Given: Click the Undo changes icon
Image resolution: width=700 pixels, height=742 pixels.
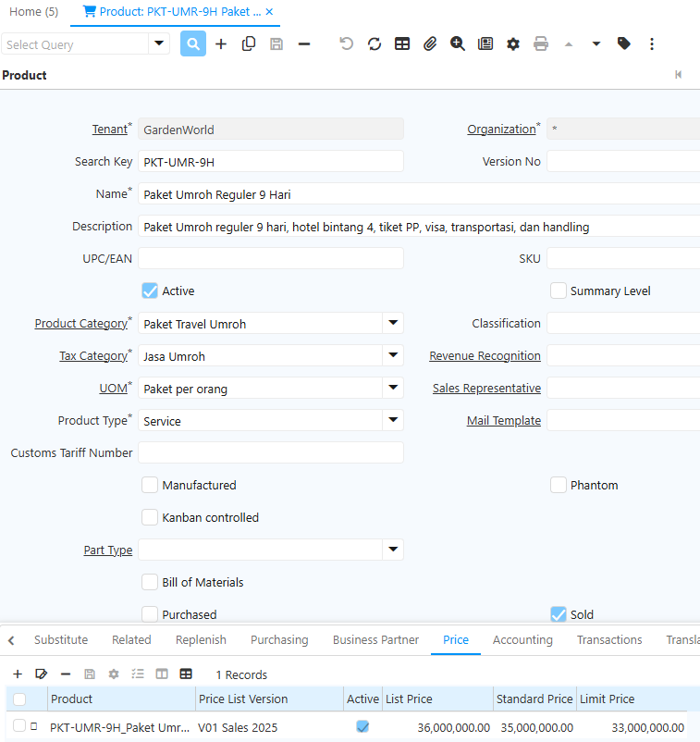Looking at the screenshot, I should click(x=347, y=43).
